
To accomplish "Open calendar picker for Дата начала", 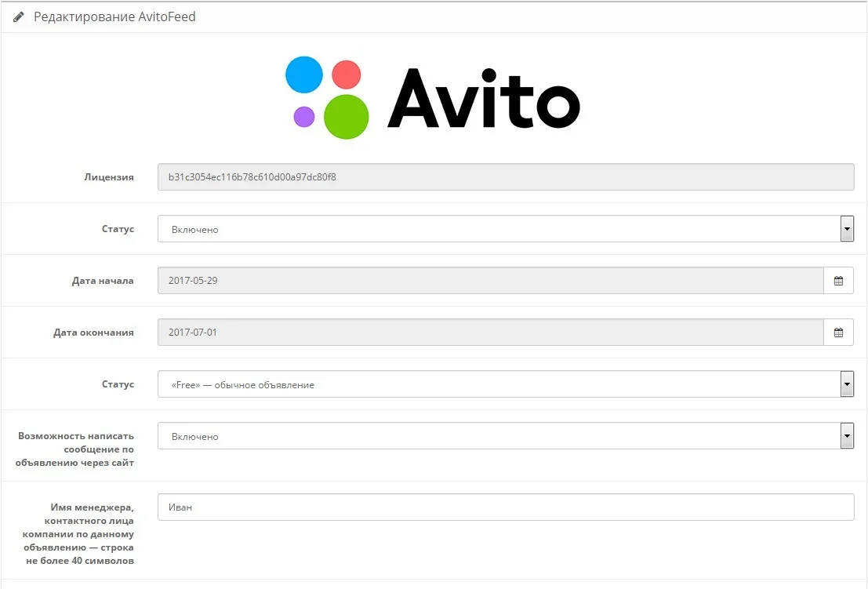I will (x=838, y=281).
